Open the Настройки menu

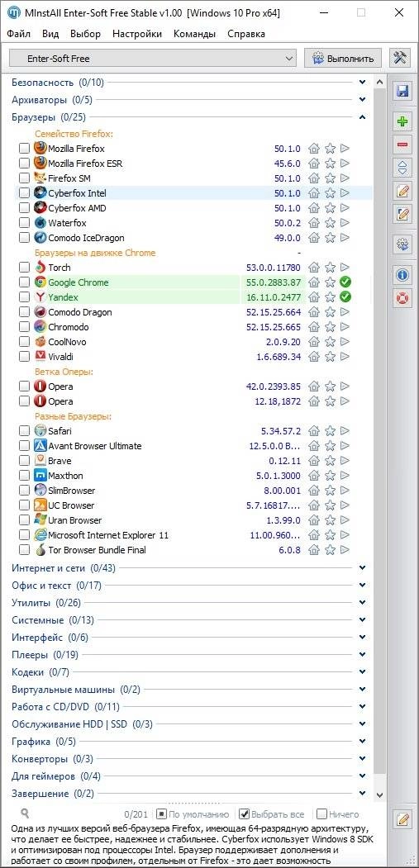click(137, 34)
